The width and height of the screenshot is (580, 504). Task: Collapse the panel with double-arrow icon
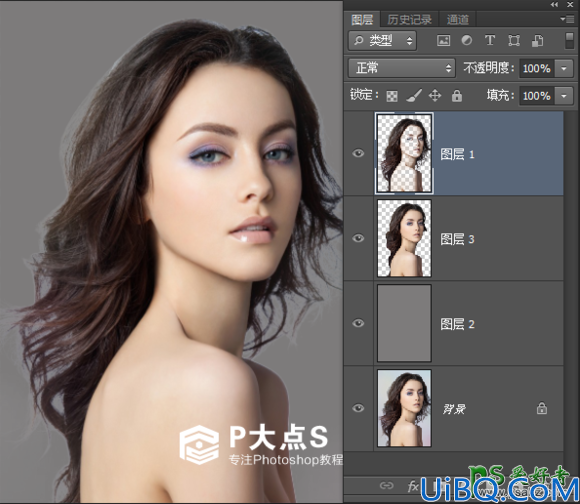point(554,4)
